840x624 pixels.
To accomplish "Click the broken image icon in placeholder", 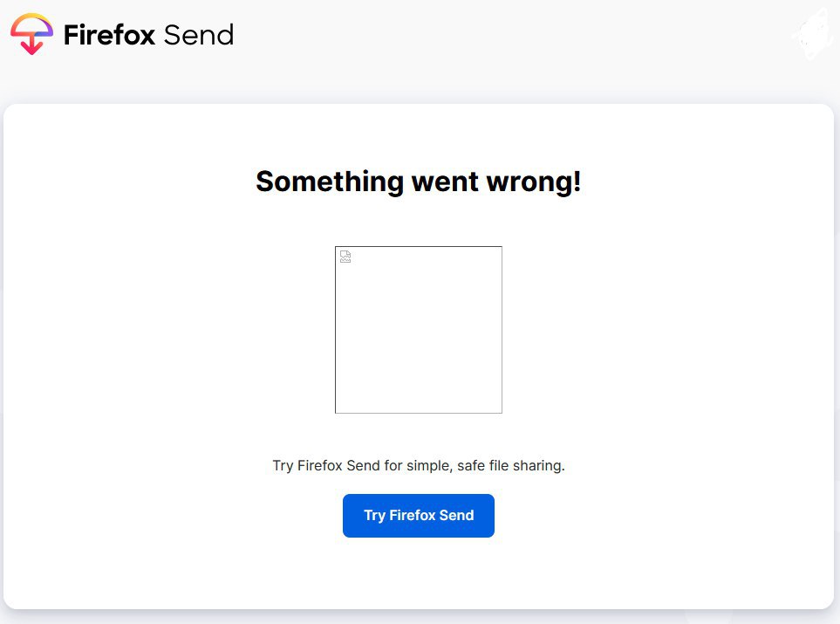I will [345, 257].
